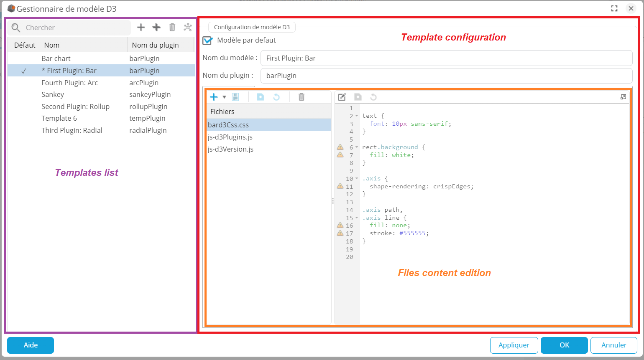This screenshot has width=644, height=360.
Task: Click the tempPlugin plugin name cell
Action: pyautogui.click(x=147, y=118)
